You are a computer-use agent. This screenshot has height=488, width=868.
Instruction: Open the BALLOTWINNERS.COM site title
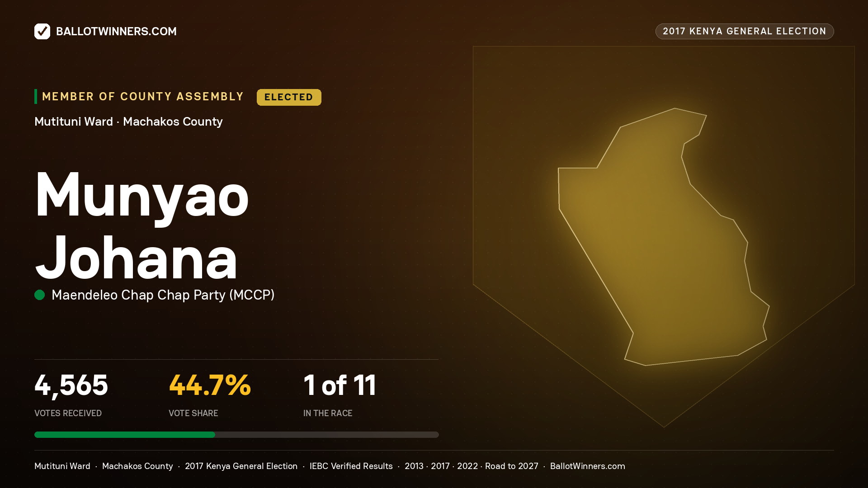pos(116,31)
